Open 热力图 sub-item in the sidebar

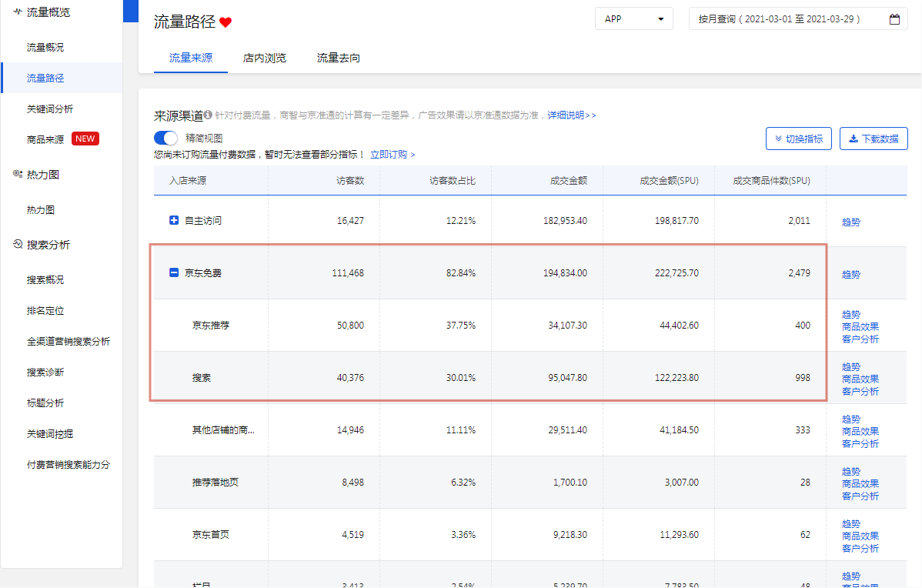(x=41, y=210)
